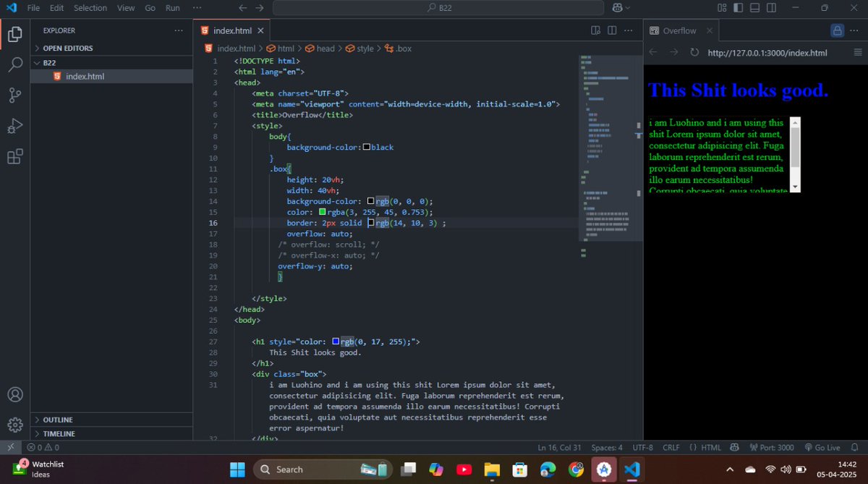This screenshot has width=868, height=484.
Task: Expand the Timeline section
Action: pyautogui.click(x=111, y=433)
